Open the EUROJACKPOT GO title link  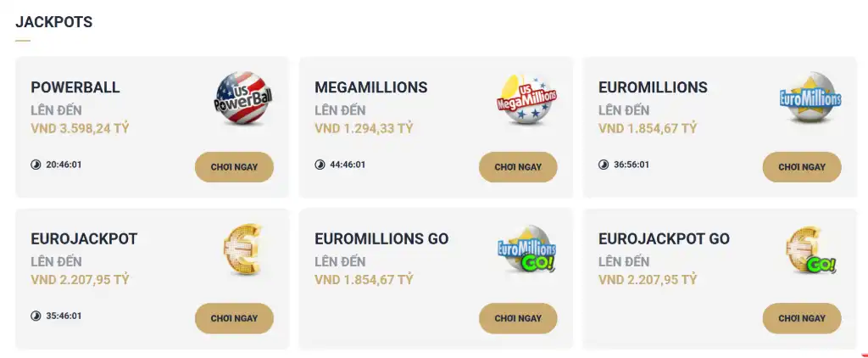(x=664, y=239)
